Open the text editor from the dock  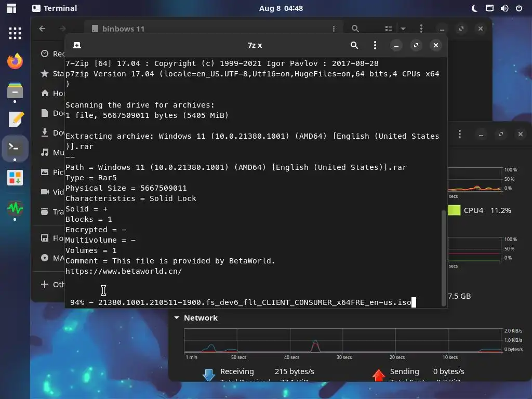click(15, 119)
